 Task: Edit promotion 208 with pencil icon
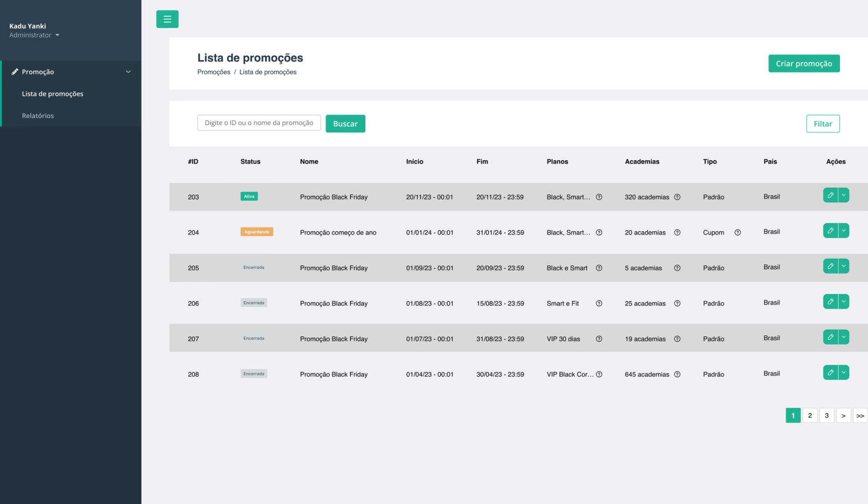[x=830, y=372]
